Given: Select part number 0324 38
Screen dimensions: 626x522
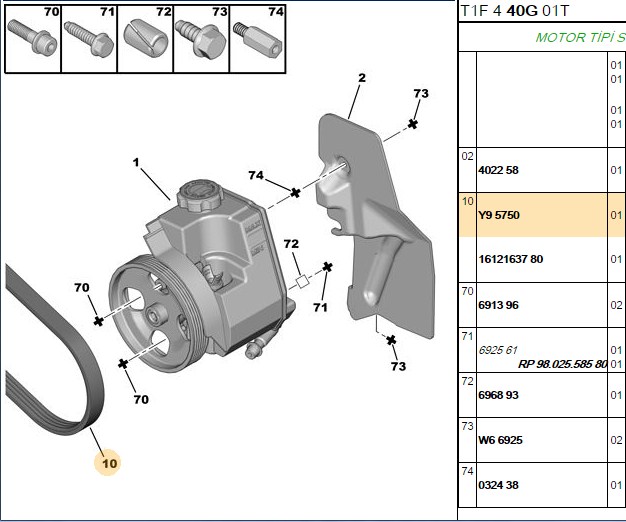Looking at the screenshot, I should (498, 485).
